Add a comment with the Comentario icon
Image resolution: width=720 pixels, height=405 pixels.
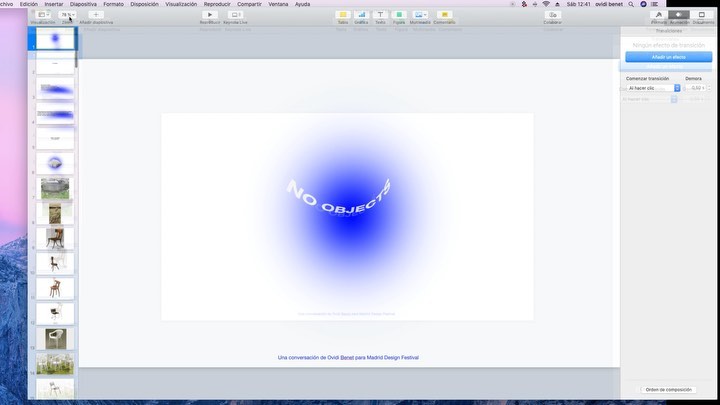(x=445, y=15)
